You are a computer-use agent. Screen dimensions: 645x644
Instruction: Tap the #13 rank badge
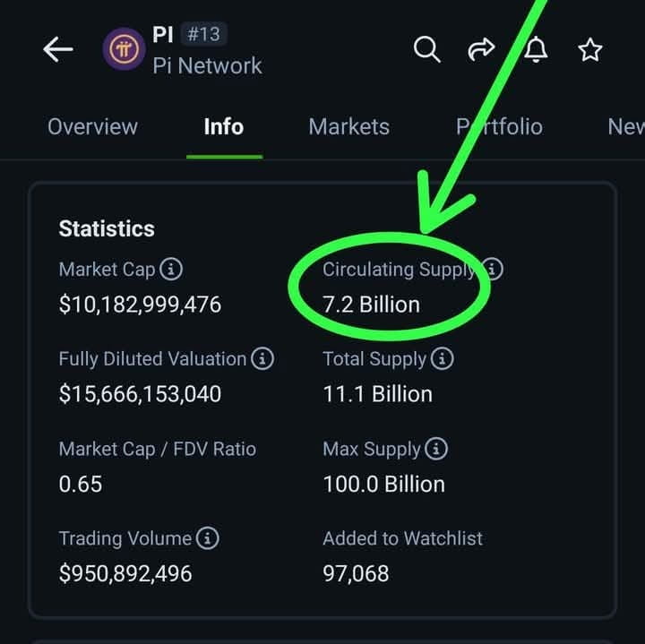203,34
